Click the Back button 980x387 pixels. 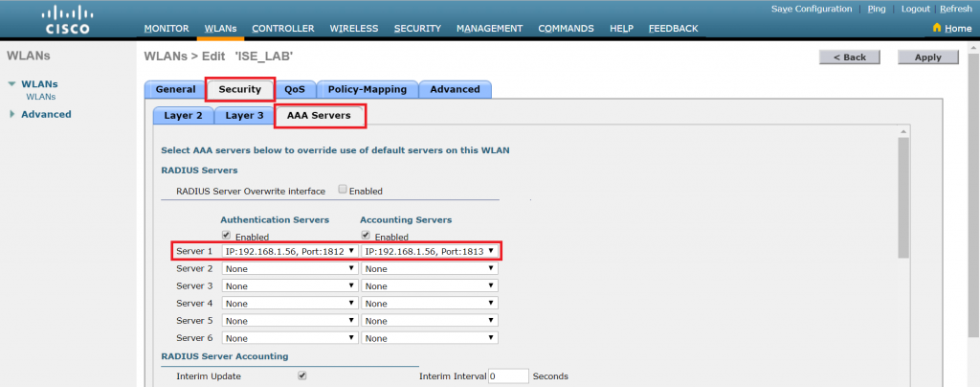[x=849, y=57]
